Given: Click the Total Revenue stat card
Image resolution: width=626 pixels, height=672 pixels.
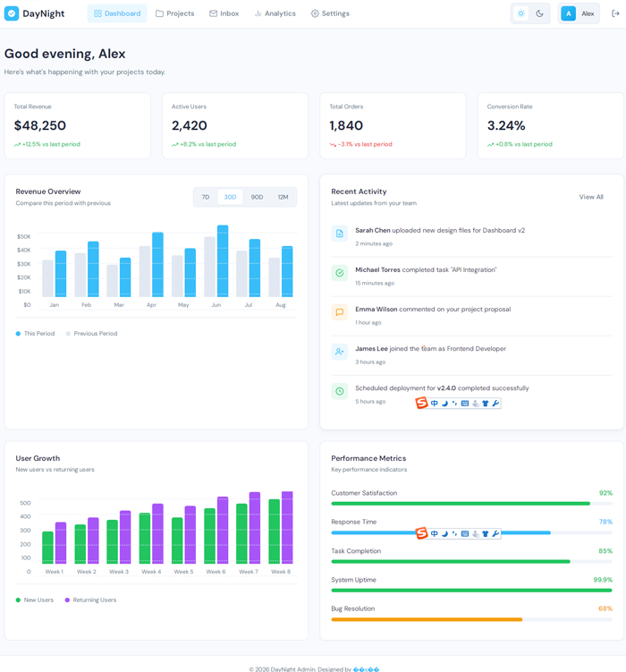Looking at the screenshot, I should pyautogui.click(x=78, y=126).
